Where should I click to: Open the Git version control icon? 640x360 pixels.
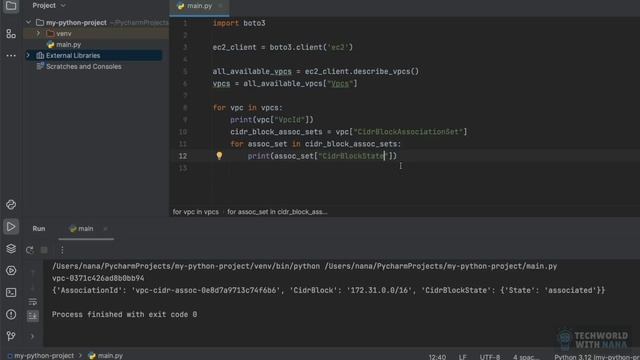click(x=11, y=336)
